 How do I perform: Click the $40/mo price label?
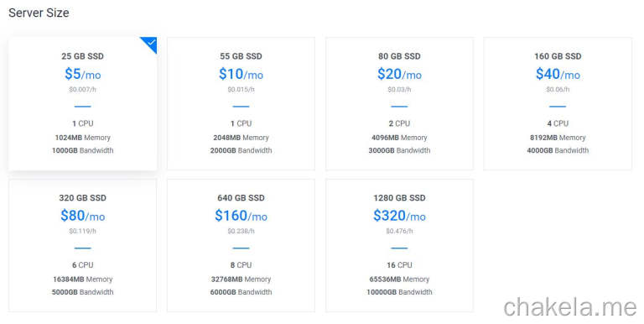[x=558, y=74]
